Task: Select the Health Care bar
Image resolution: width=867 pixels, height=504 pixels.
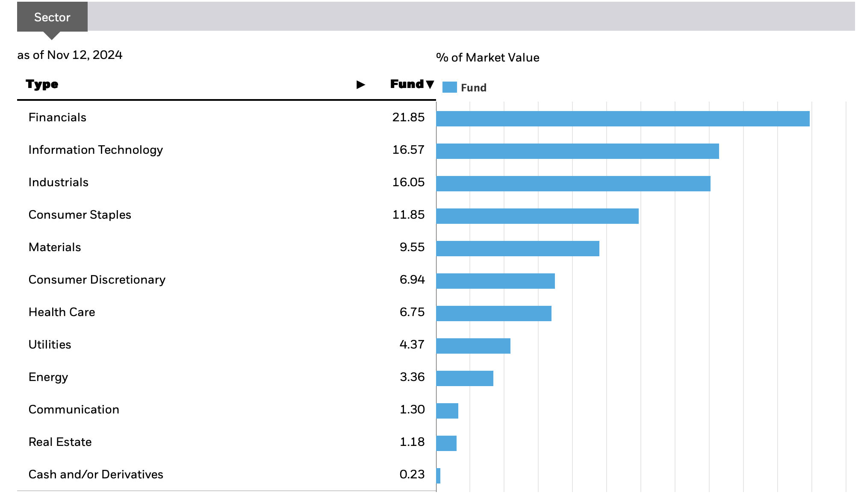Action: point(493,314)
